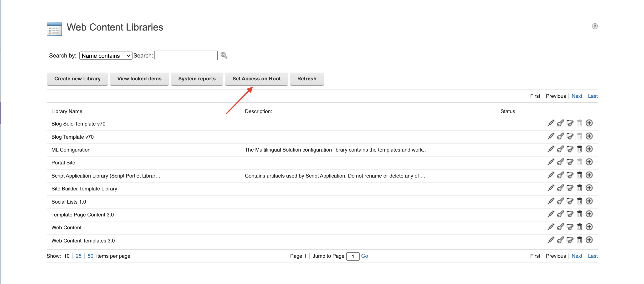The width and height of the screenshot is (644, 284).
Task: Click the Create new Library button
Action: 77,79
